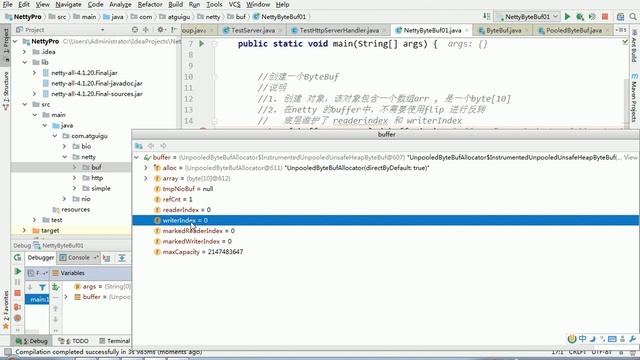640x360 pixels.
Task: Collapse the lib folder
Action: pos(24,62)
